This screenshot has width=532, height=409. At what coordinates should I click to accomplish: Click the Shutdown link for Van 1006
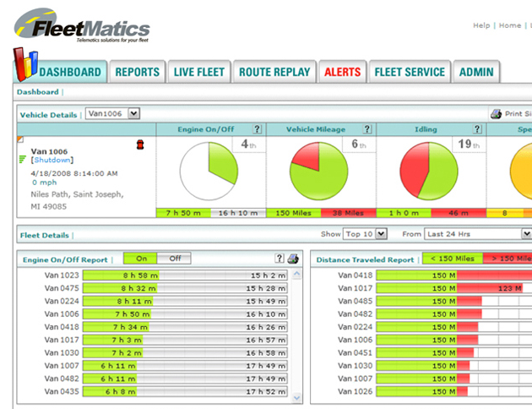[52, 160]
